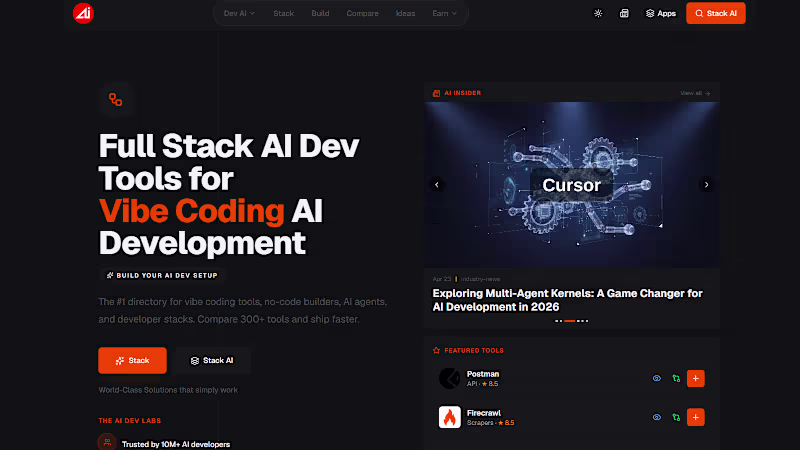Click the World-Class Solutions that simply work tagline

pyautogui.click(x=168, y=390)
